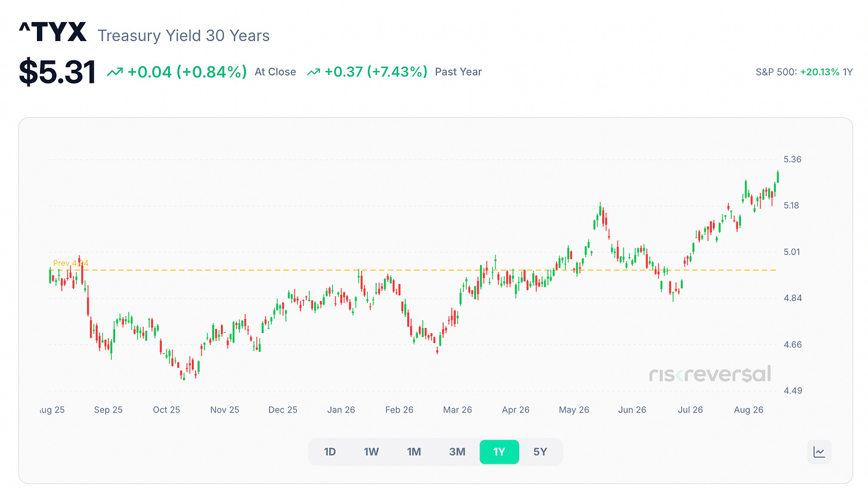Click the "Oct 25" x-axis label

click(x=166, y=410)
